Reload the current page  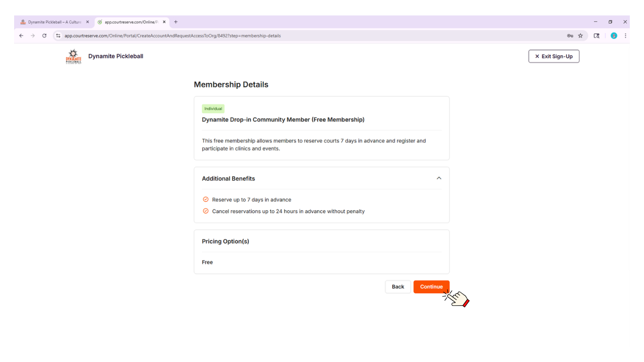(x=44, y=36)
